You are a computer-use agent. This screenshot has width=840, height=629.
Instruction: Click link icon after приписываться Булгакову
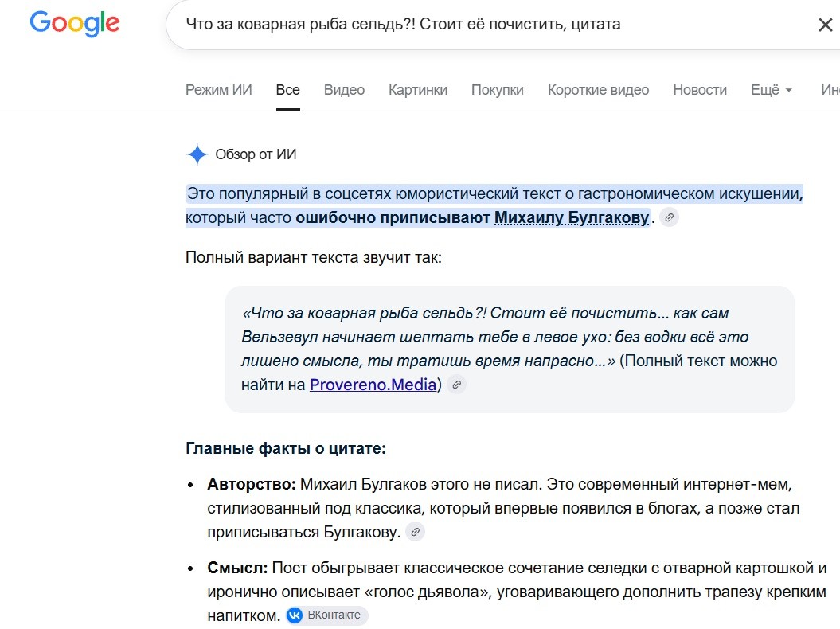pyautogui.click(x=415, y=532)
